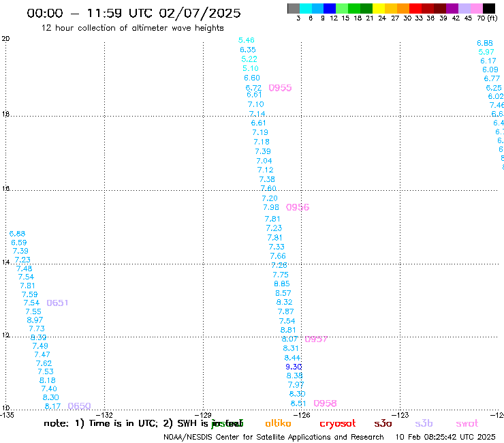Select the 's3a' satellite legend label
504x443 pixels.
pyautogui.click(x=383, y=423)
